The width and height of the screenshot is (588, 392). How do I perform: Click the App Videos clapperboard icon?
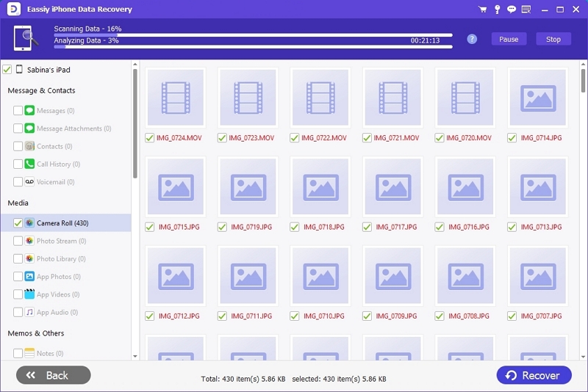(29, 294)
